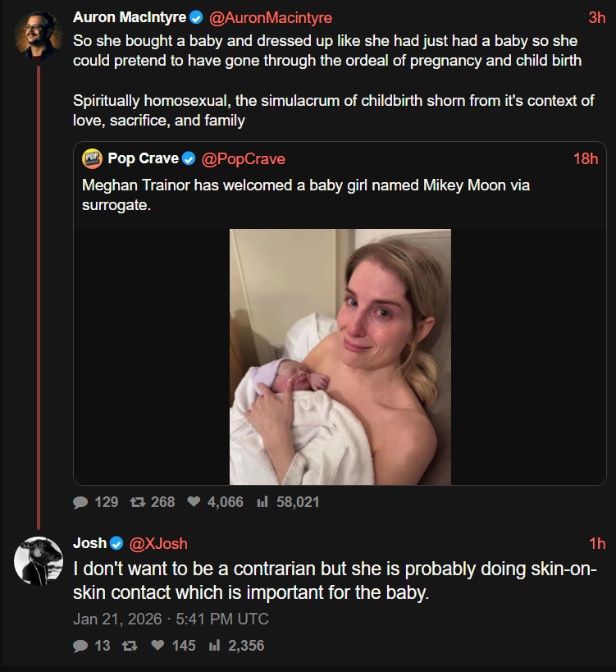Image resolution: width=616 pixels, height=672 pixels.
Task: Click the 18h timestamp on quoted tweet
Action: pyautogui.click(x=585, y=158)
